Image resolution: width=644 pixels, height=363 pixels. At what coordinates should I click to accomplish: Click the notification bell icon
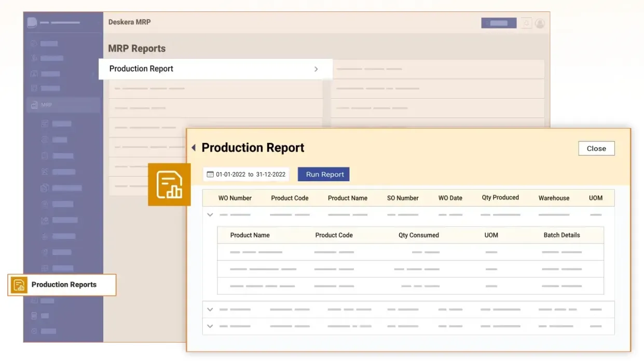click(526, 23)
